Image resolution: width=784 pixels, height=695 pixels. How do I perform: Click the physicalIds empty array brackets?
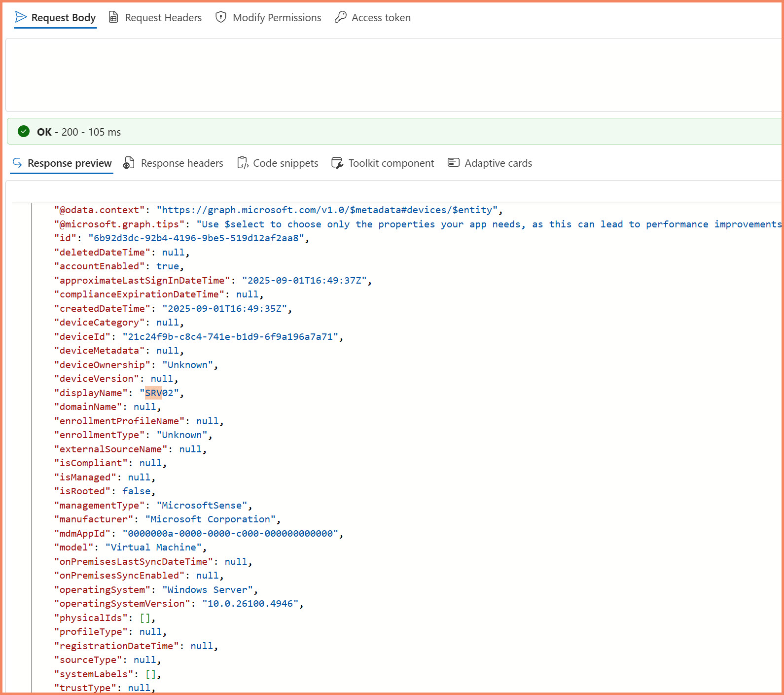tap(145, 618)
